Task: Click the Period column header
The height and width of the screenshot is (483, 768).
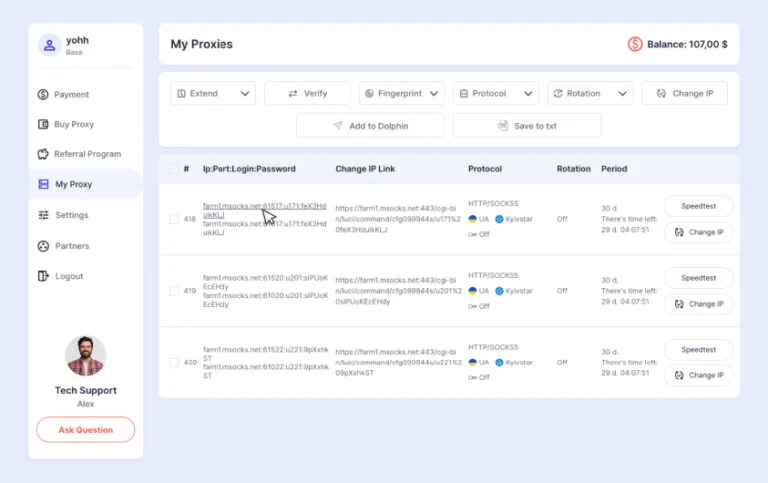Action: click(x=614, y=169)
